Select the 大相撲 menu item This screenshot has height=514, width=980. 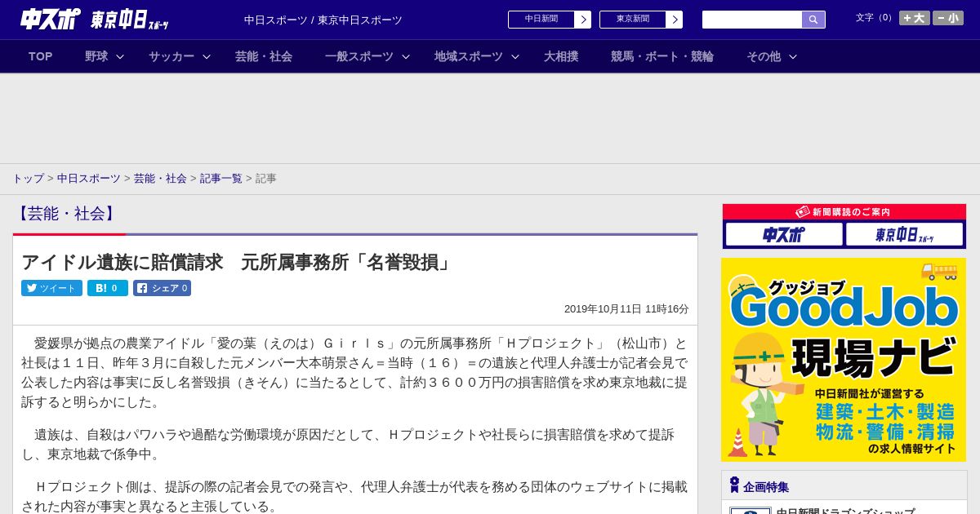pyautogui.click(x=561, y=56)
